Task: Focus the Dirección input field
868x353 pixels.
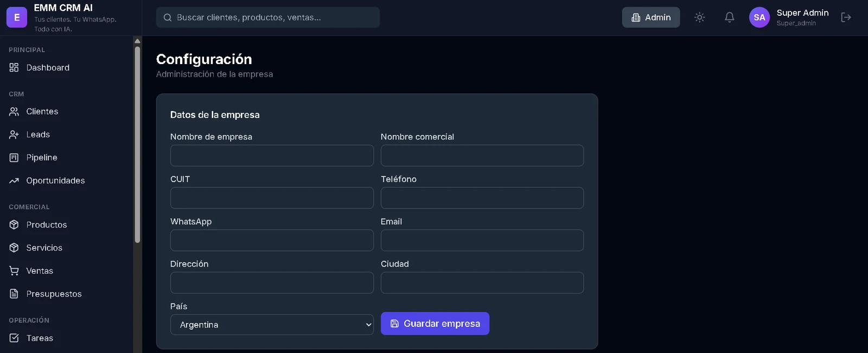Action: point(272,282)
